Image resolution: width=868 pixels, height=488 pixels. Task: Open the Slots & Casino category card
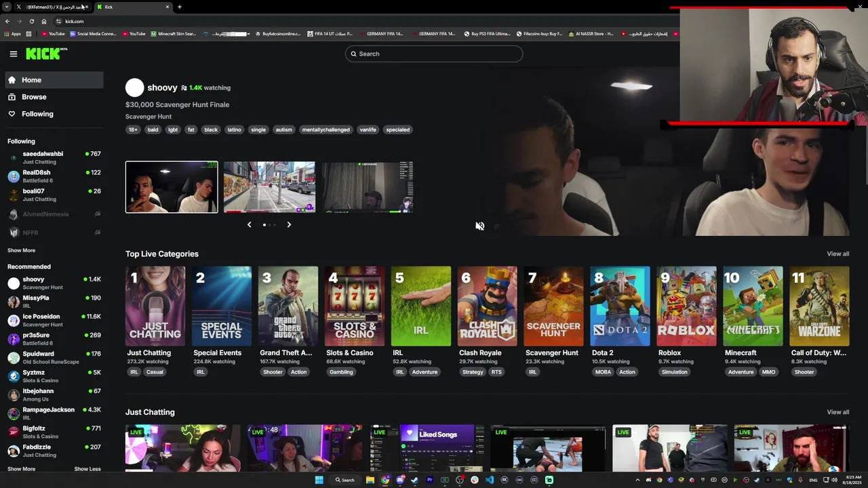[355, 306]
